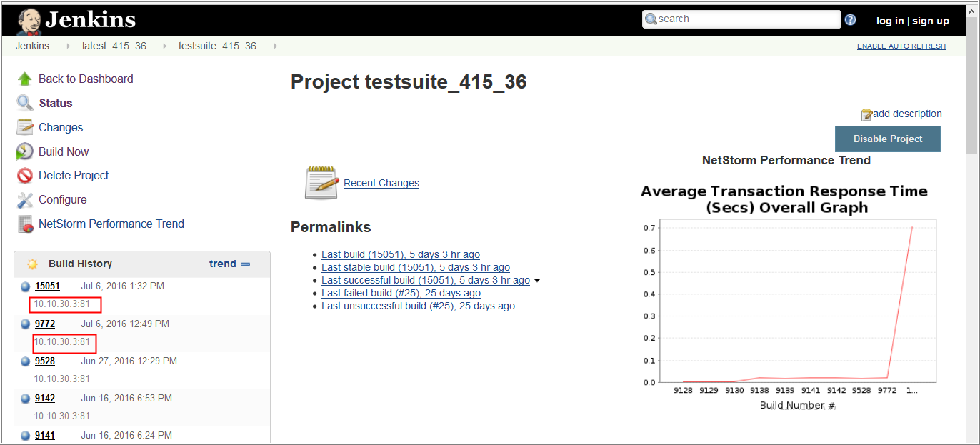Click the Build History sun weather icon
The image size is (980, 445).
coord(32,264)
